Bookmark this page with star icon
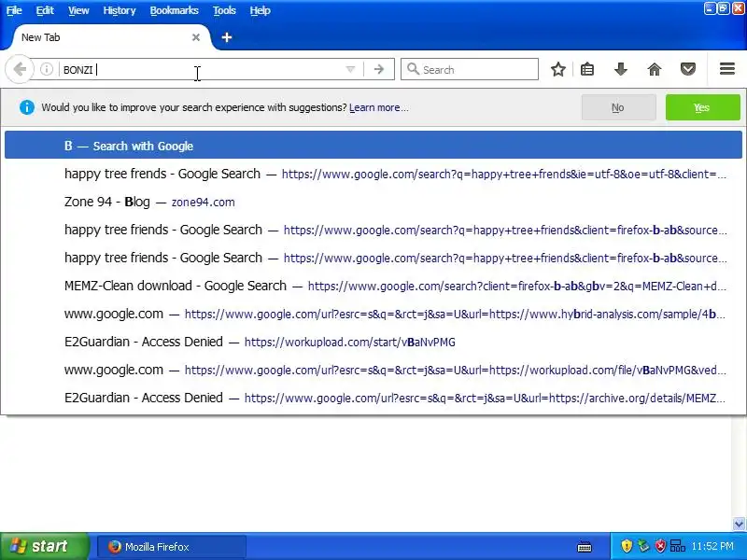The height and width of the screenshot is (560, 747). (557, 69)
